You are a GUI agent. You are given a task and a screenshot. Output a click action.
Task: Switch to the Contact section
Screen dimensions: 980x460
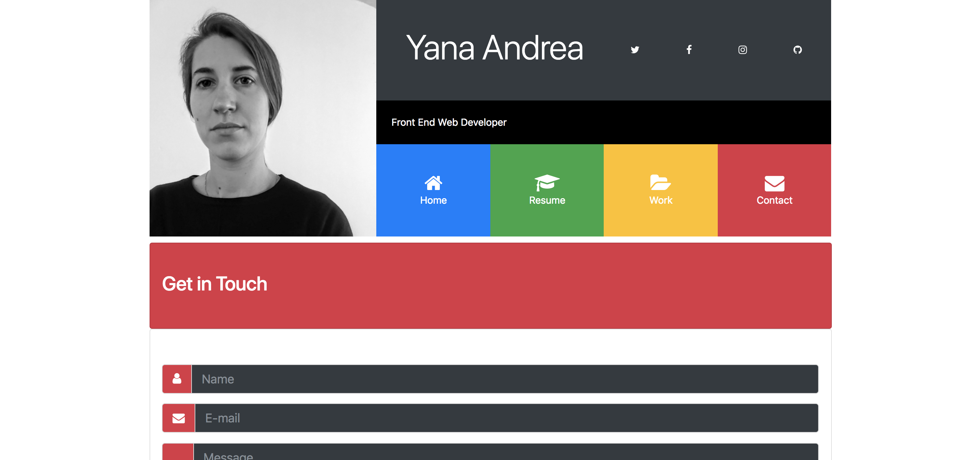point(774,200)
